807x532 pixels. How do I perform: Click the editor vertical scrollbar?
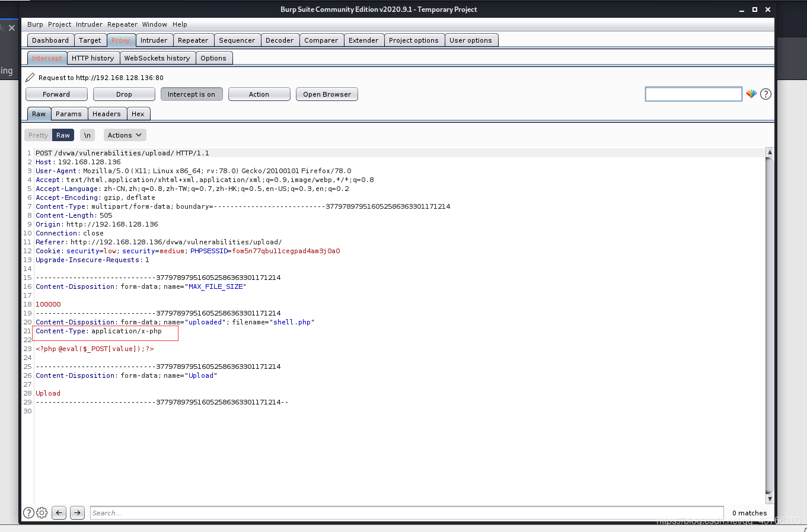click(770, 325)
